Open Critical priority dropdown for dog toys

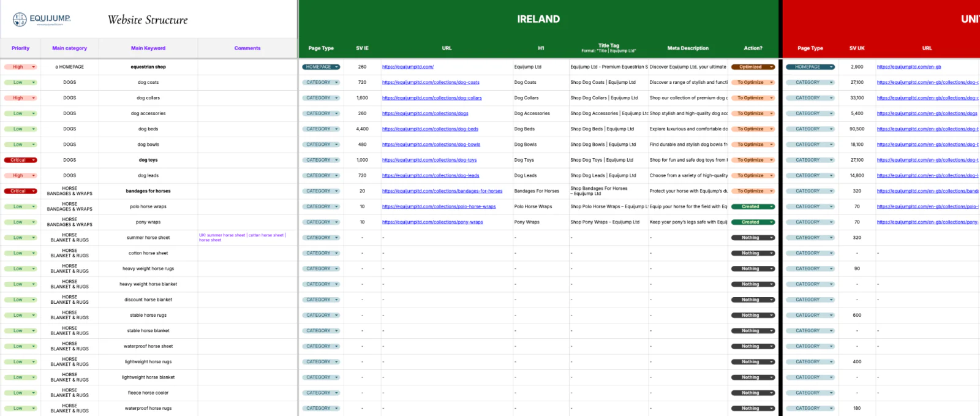20,160
